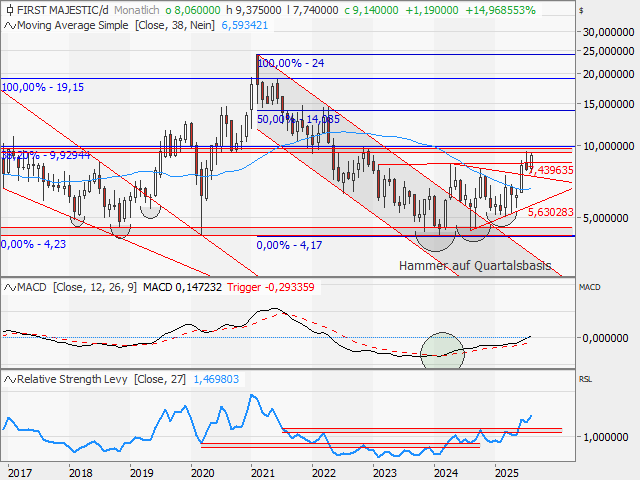Click the 2018 marker on the time axis

click(80, 473)
